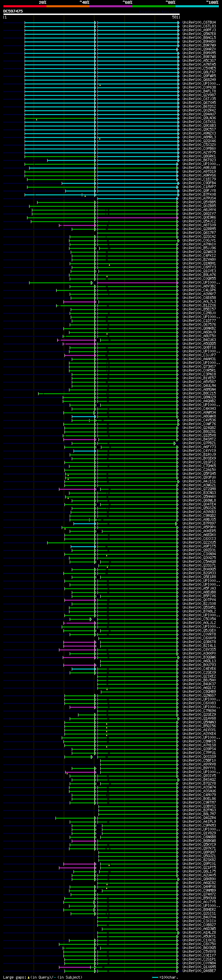
Task: Click row UniRef100_Q9C6B3
Action: tap(199, 126)
